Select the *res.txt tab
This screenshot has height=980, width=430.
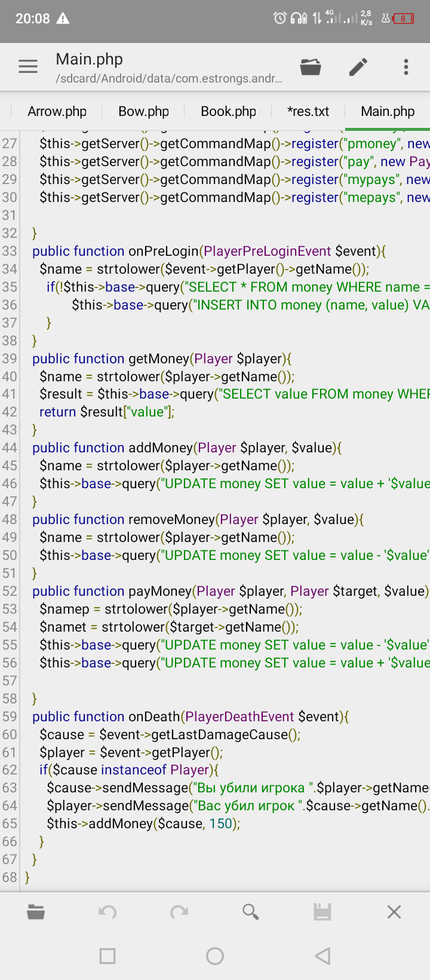coord(308,111)
